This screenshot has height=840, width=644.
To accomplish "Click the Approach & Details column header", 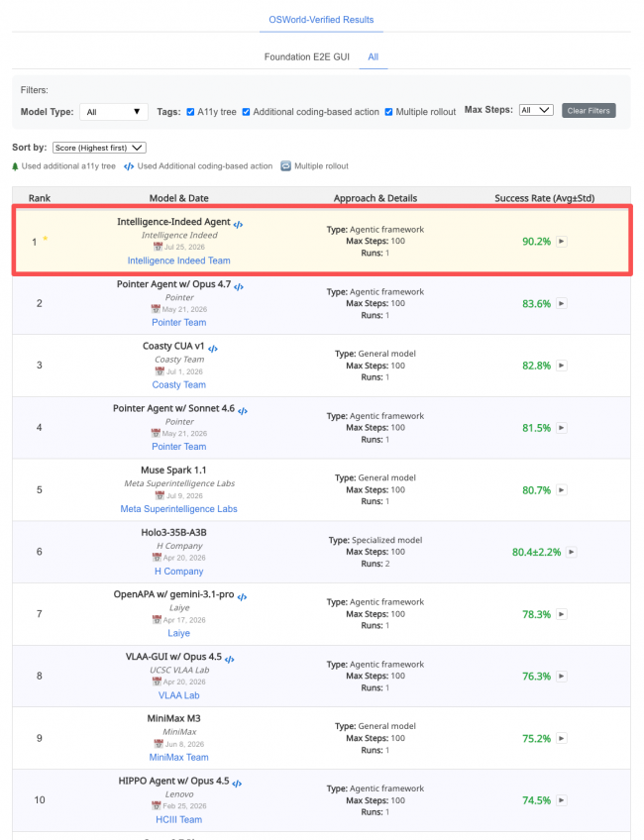I will pos(376,198).
